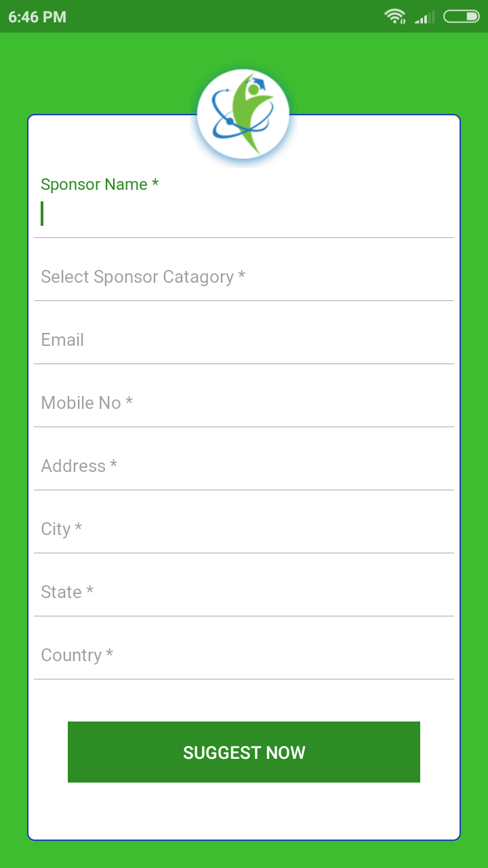Image resolution: width=488 pixels, height=868 pixels.
Task: Click the text cursor in Sponsor Name
Action: 42,214
